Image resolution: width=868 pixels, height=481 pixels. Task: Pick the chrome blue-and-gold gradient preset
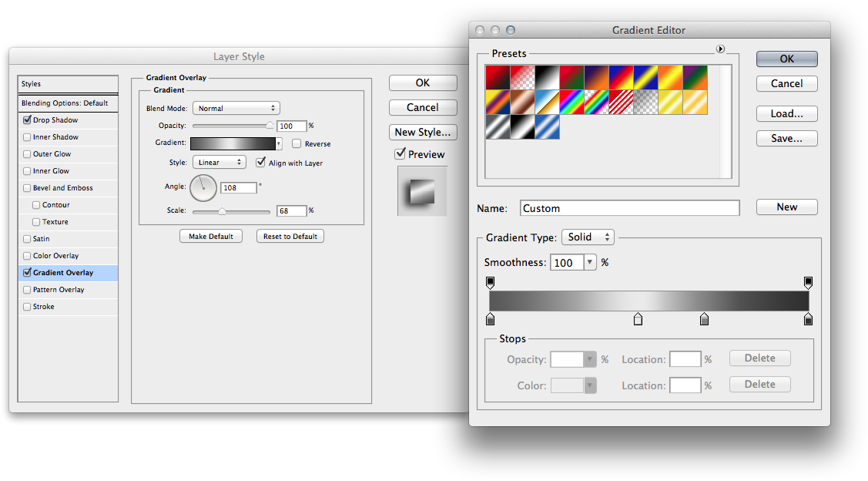pos(547,102)
